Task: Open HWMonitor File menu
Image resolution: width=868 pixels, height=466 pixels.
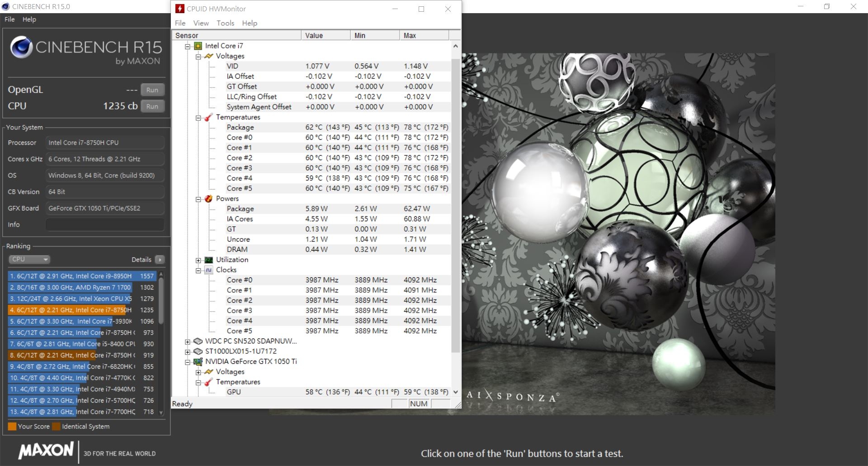Action: [180, 23]
